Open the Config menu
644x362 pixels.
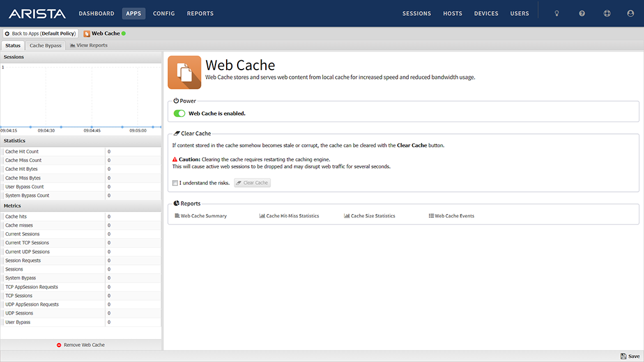coord(164,13)
